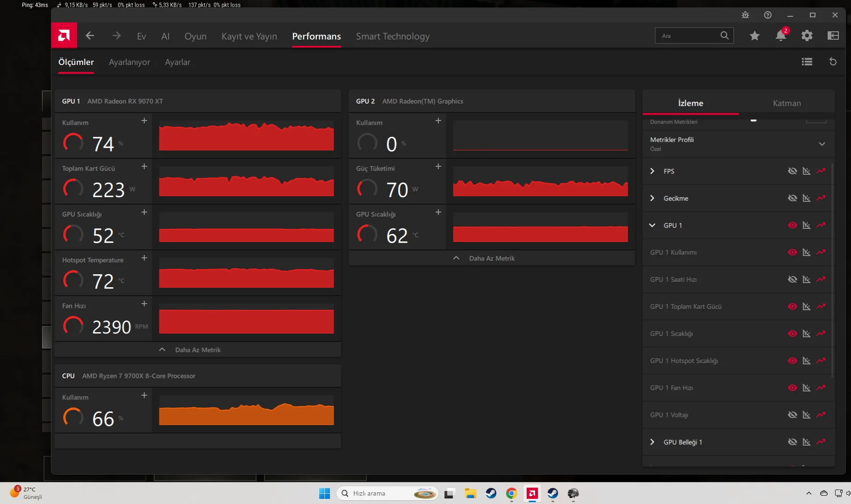Show GPU 1 Saati Hızı metric

792,279
